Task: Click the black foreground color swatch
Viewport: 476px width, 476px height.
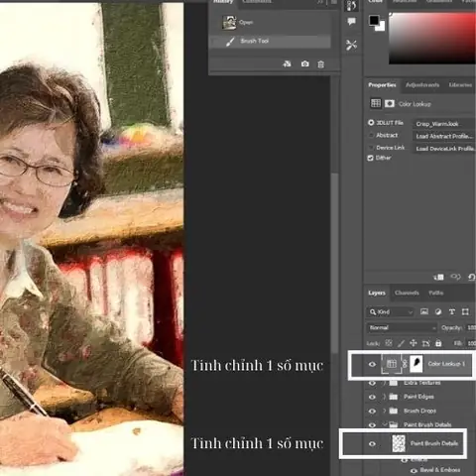Action: coord(374,20)
